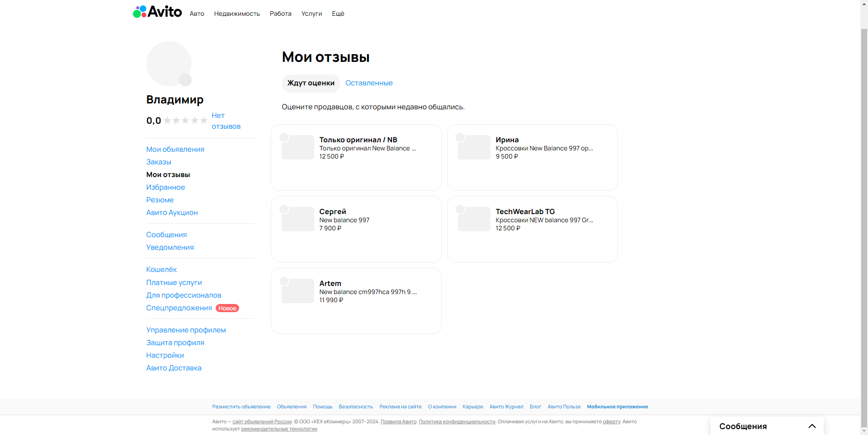The image size is (868, 435).
Task: Click the TechWearLab TG item thumbnail
Action: (x=474, y=219)
